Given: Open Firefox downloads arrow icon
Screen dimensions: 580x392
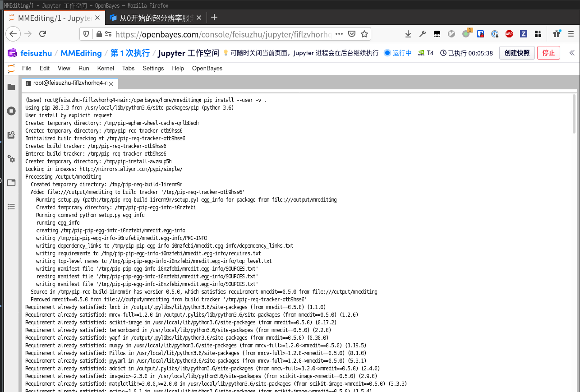Looking at the screenshot, I should pyautogui.click(x=408, y=34).
